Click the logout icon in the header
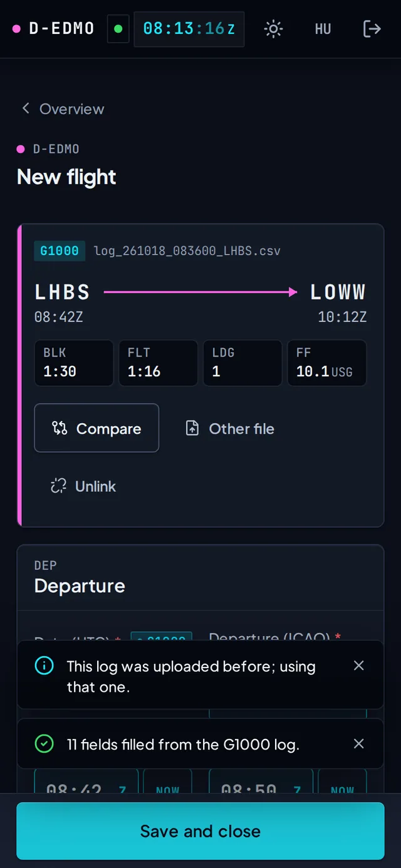Viewport: 401px width, 868px height. (372, 29)
